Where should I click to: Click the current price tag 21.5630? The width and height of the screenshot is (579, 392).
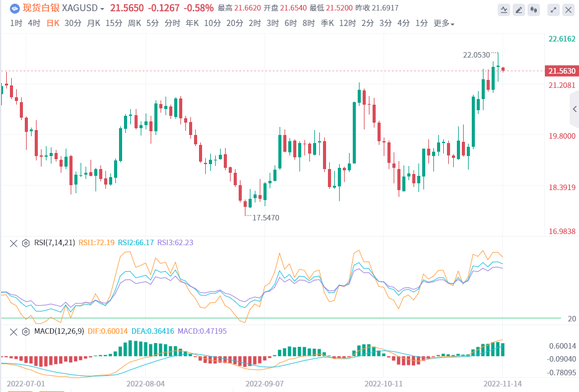[x=562, y=71]
